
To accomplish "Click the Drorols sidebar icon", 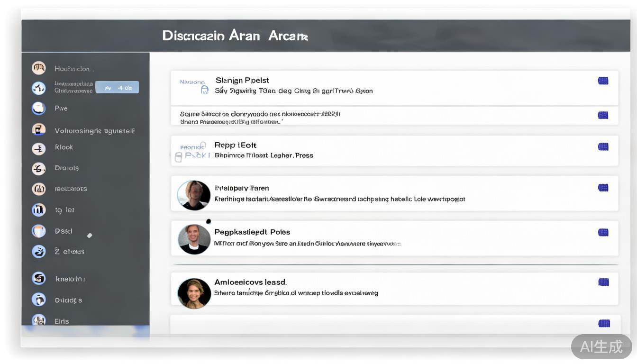I will [38, 169].
